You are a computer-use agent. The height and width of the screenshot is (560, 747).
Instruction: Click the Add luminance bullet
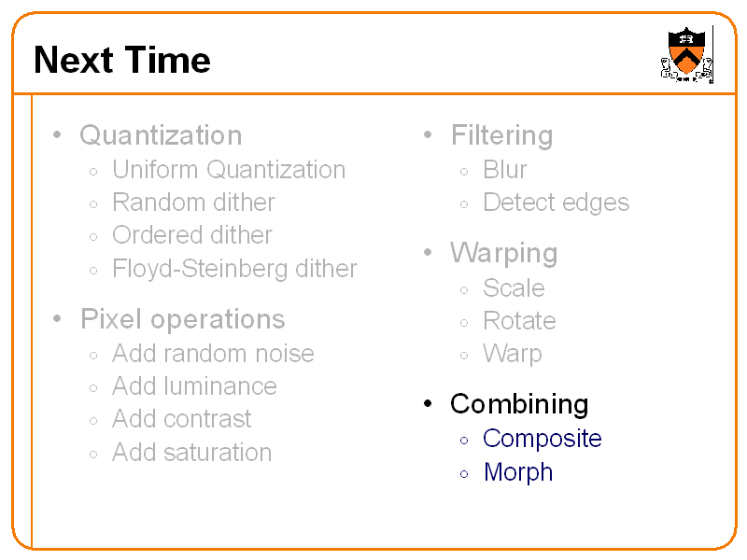pyautogui.click(x=194, y=386)
